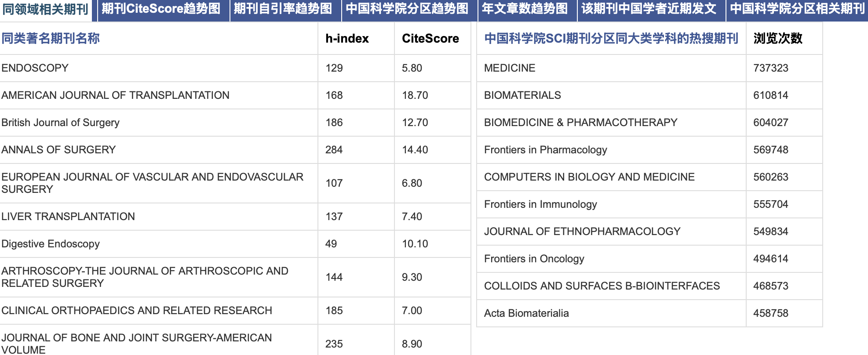
Task: Select Frontiers in Immunology journal
Action: click(x=540, y=204)
